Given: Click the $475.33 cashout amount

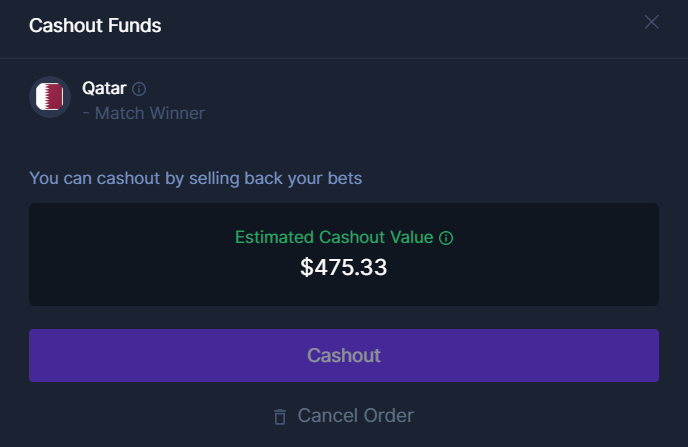Looking at the screenshot, I should tap(343, 267).
